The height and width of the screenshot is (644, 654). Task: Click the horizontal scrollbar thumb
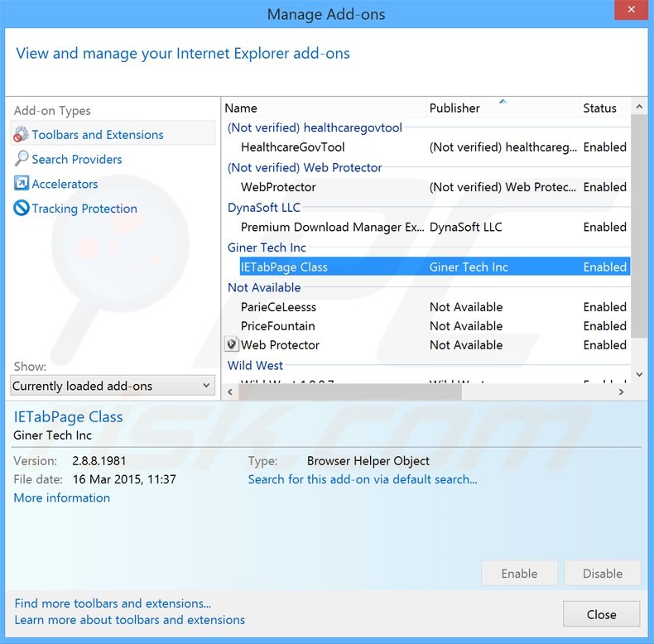(350, 392)
